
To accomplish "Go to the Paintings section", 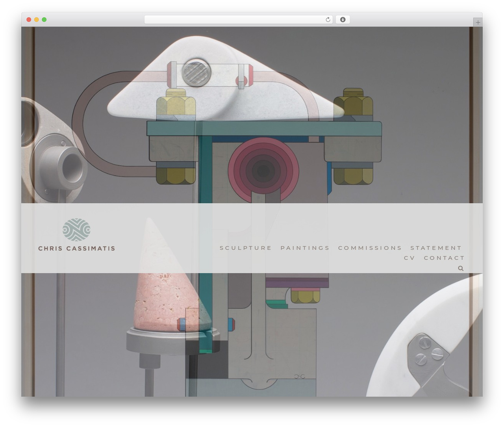I will tap(305, 248).
